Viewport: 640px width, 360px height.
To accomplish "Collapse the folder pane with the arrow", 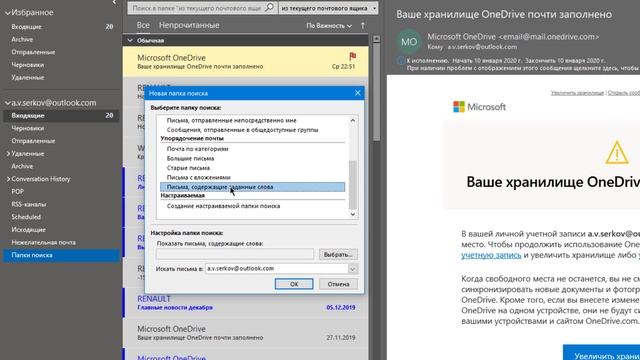I will (114, 2).
